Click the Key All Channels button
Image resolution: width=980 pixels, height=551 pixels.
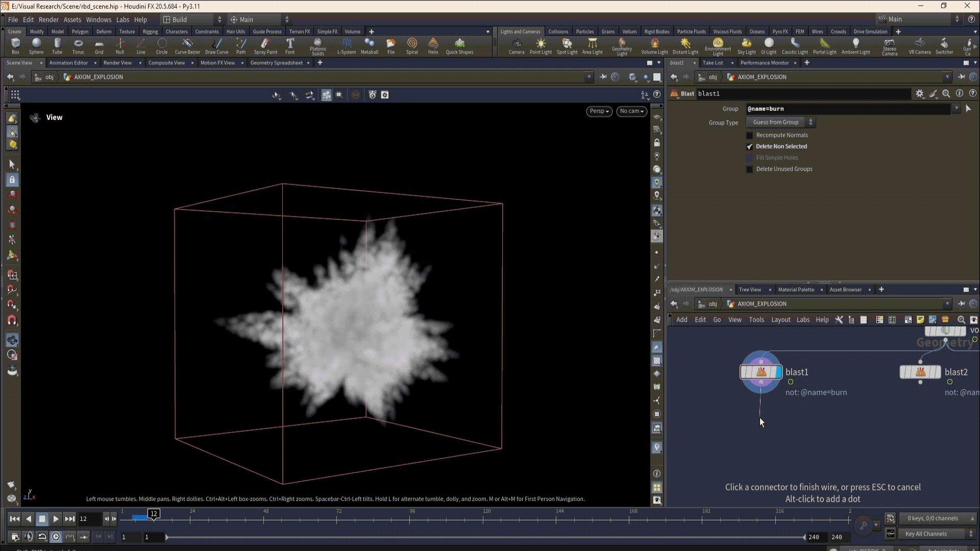(x=926, y=534)
